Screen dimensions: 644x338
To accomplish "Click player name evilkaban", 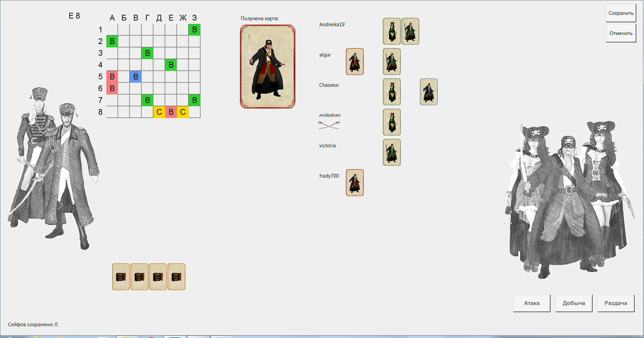I will [x=330, y=115].
